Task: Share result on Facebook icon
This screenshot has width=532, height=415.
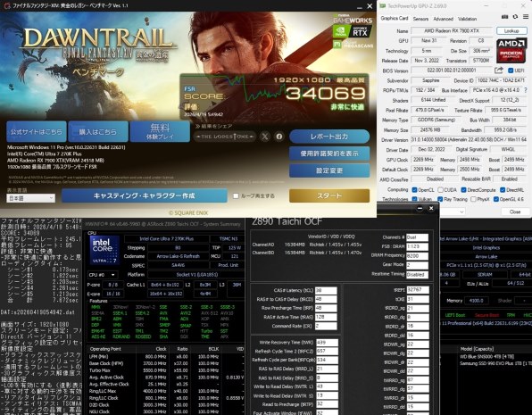Action: click(x=278, y=137)
